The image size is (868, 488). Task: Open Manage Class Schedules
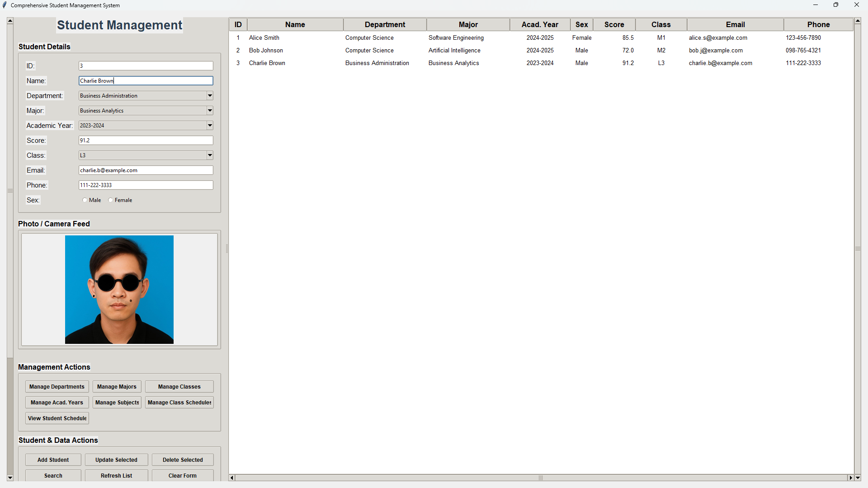coord(179,403)
